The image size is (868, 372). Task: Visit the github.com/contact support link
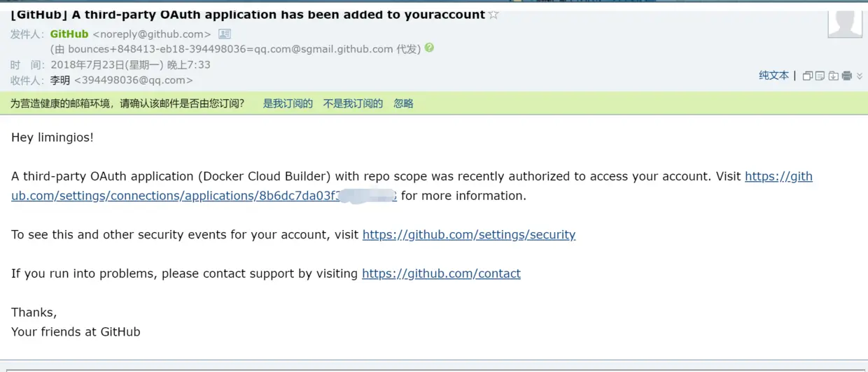coord(441,273)
